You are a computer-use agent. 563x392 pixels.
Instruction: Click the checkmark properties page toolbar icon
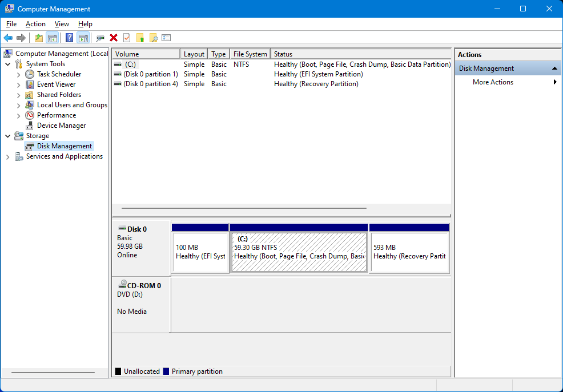point(127,38)
